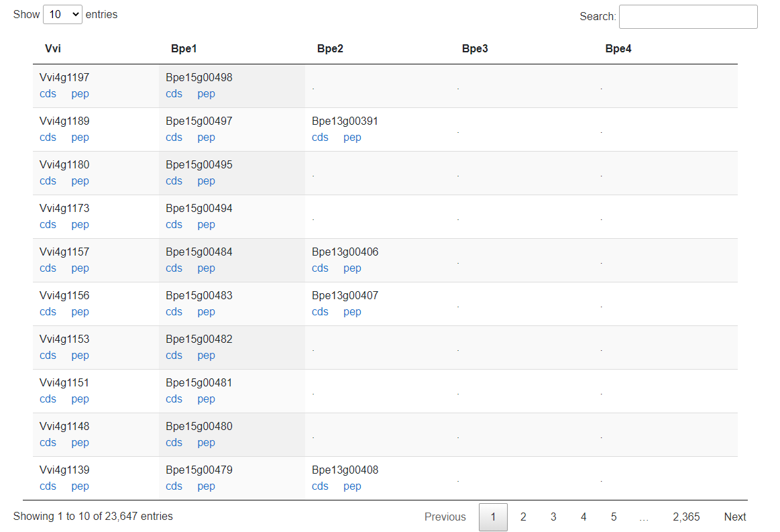780x532 pixels.
Task: Open pep link for Bpe15g00483
Action: [x=206, y=312]
